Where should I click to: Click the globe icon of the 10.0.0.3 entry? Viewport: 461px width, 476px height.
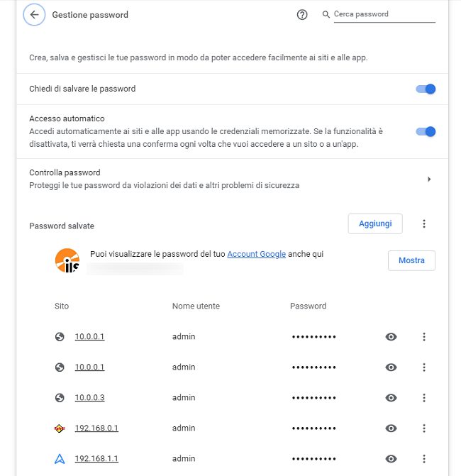tap(60, 398)
